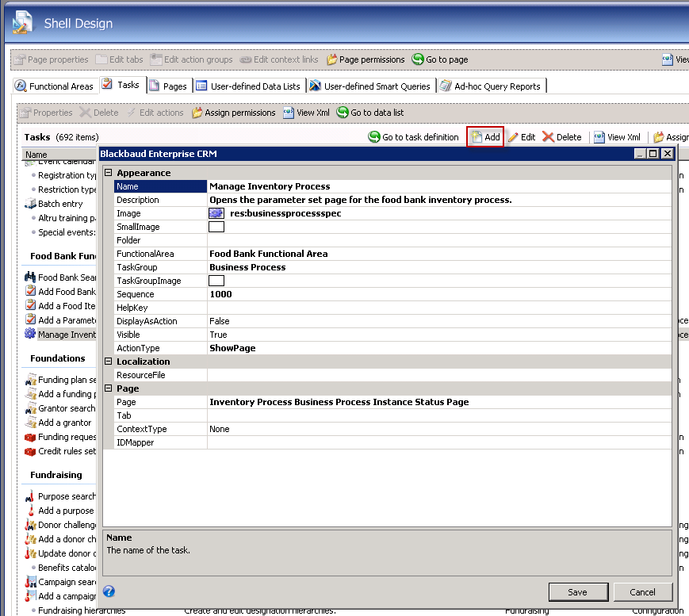
Task: Click the Save button
Action: pos(578,592)
